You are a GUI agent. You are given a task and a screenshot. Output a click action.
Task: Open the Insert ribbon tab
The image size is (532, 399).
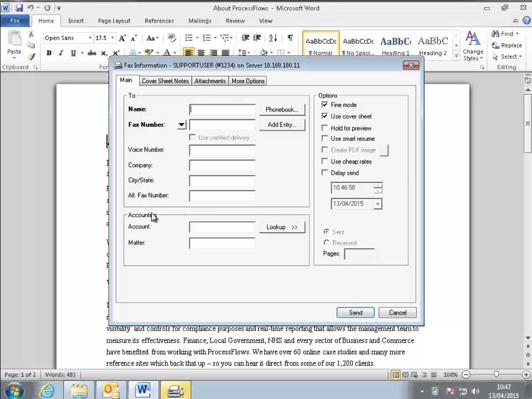[76, 21]
